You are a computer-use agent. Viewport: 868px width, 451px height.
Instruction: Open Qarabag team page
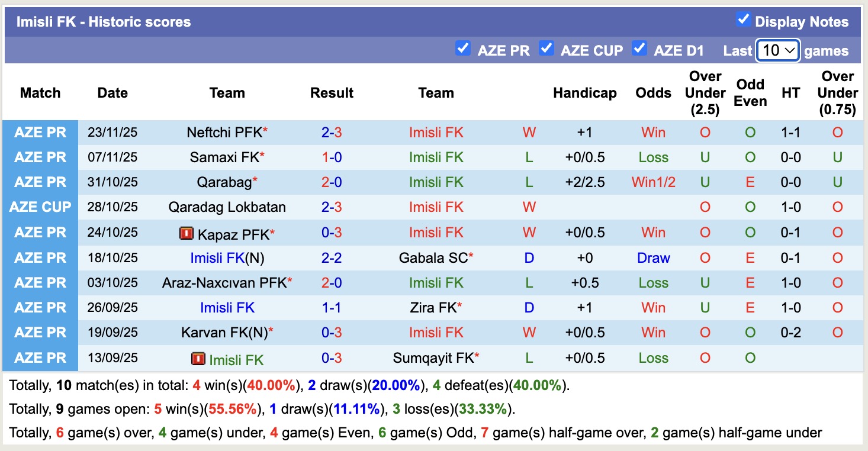tap(224, 182)
